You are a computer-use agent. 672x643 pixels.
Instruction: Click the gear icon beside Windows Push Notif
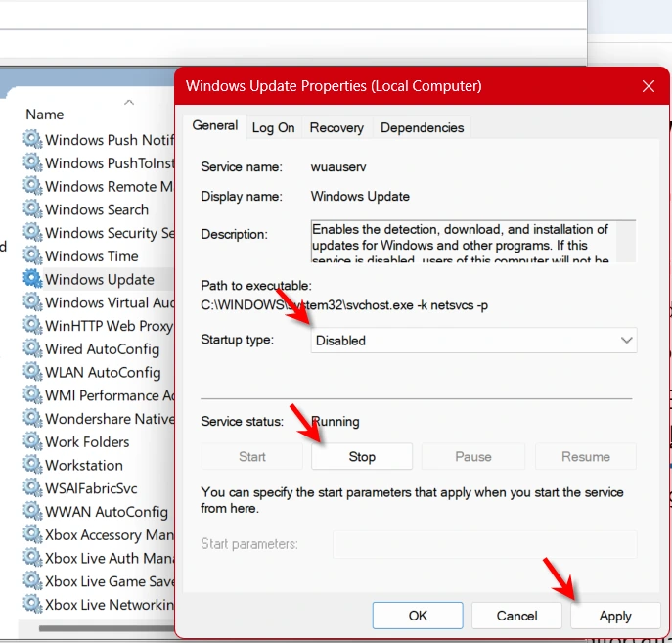click(x=32, y=139)
